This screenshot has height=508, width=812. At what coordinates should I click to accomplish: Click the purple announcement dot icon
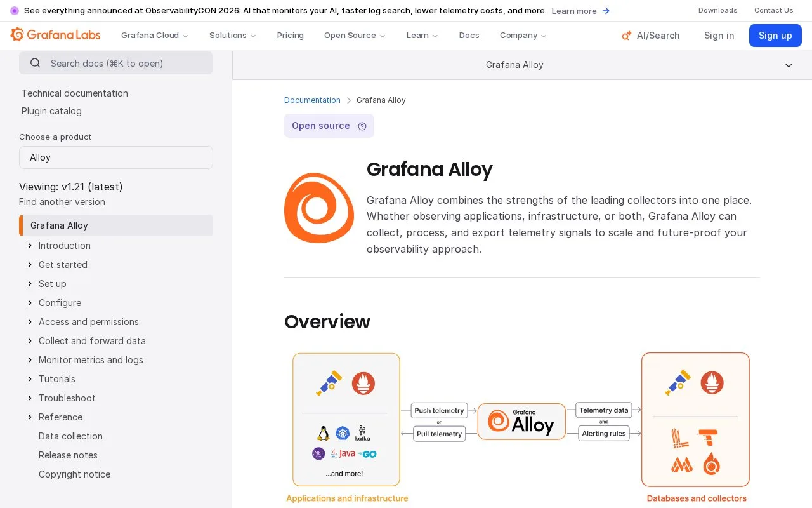pyautogui.click(x=15, y=11)
